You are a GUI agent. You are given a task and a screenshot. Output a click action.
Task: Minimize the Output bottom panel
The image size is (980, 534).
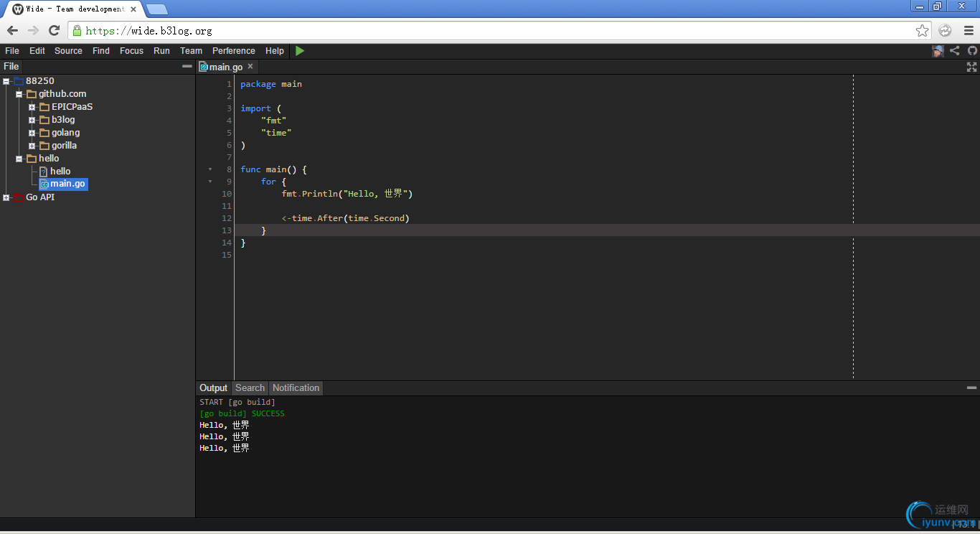[971, 388]
